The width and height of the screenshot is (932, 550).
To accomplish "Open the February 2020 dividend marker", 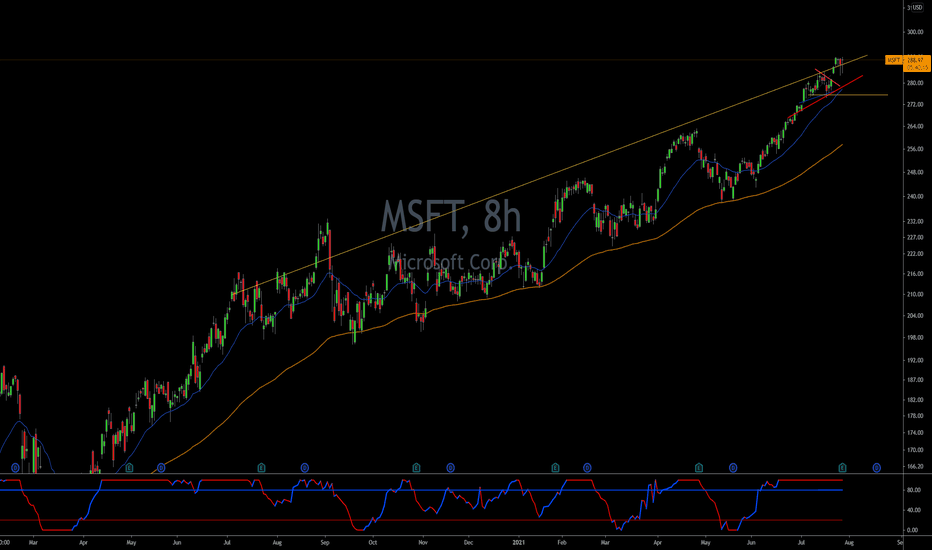I will (15, 468).
